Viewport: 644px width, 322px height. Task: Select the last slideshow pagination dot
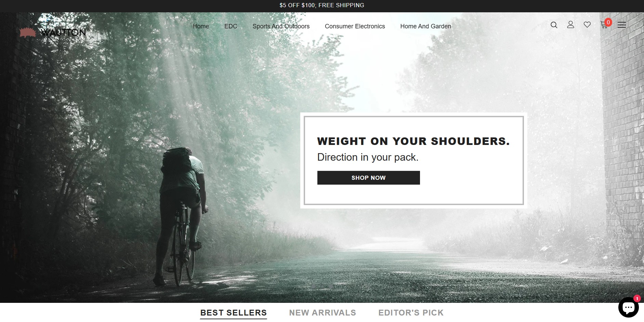click(x=330, y=286)
